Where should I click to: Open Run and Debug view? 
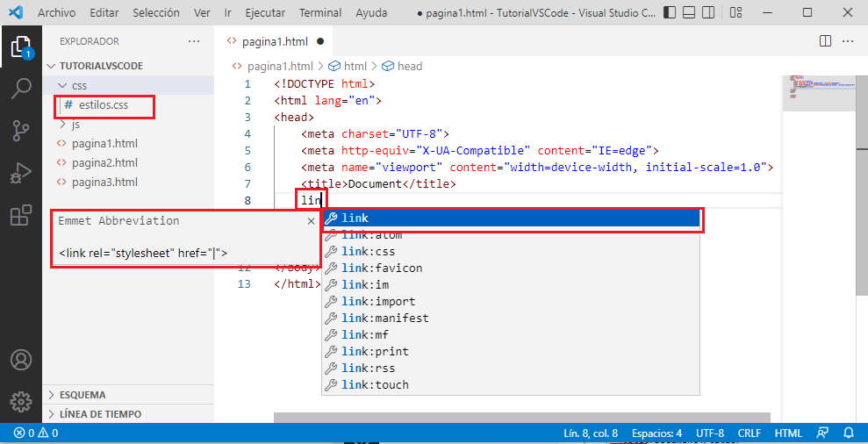click(x=21, y=173)
